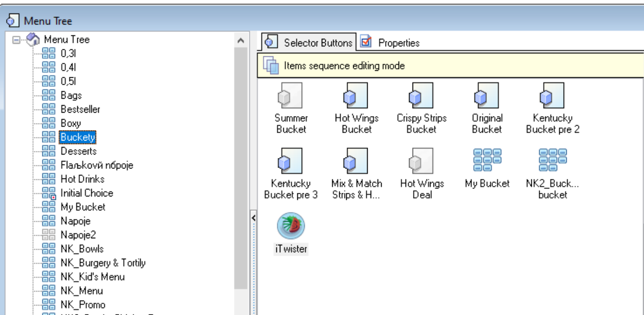Click the grid icon beside Bestseller
The height and width of the screenshot is (315, 644).
point(49,109)
